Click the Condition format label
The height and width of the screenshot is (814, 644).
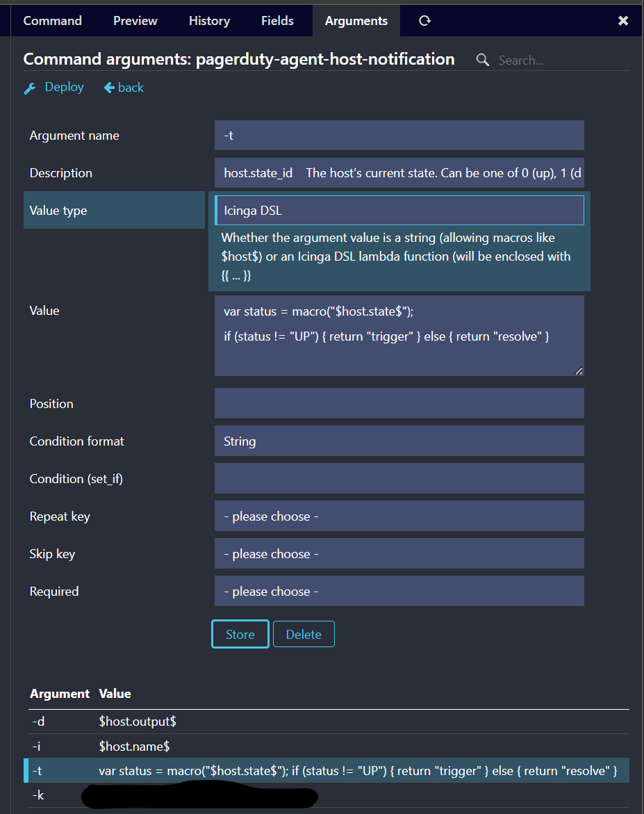coord(77,441)
